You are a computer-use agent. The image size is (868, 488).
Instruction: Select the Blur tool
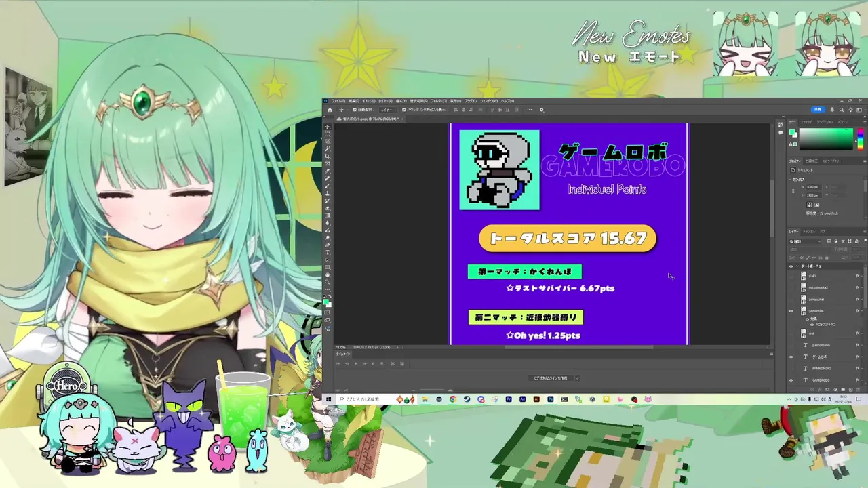(x=329, y=223)
